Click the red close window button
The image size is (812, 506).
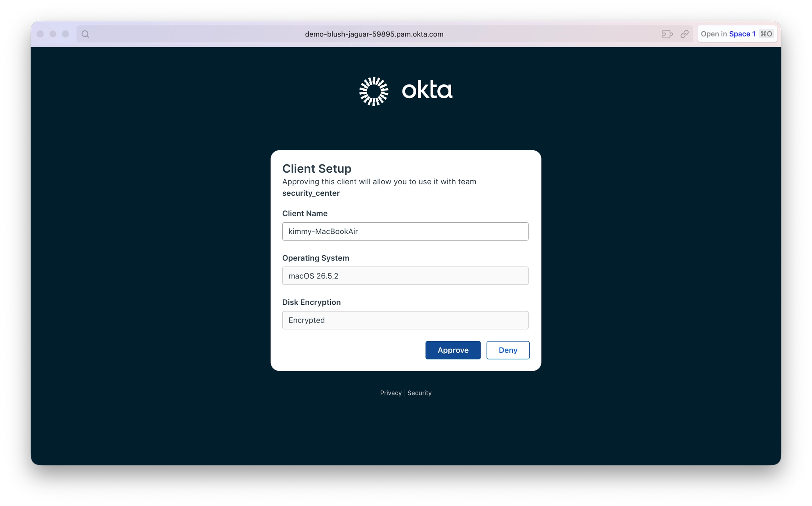pyautogui.click(x=40, y=34)
